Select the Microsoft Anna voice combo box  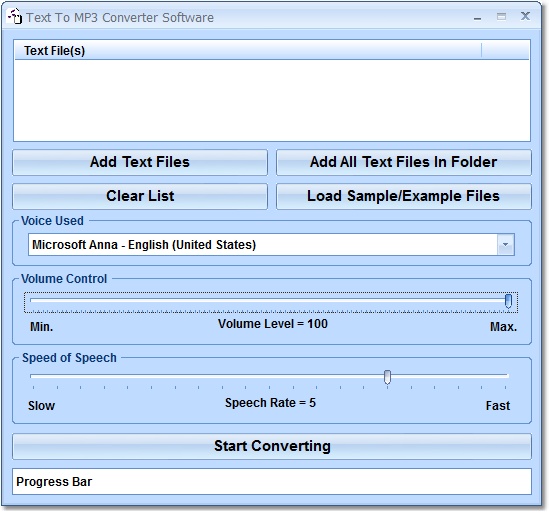(271, 244)
